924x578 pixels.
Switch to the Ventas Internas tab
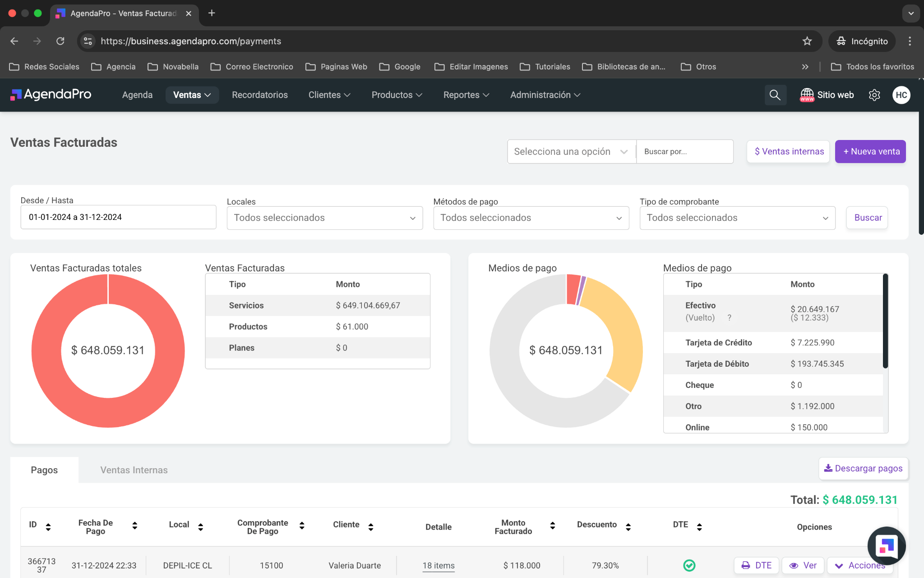pyautogui.click(x=134, y=470)
